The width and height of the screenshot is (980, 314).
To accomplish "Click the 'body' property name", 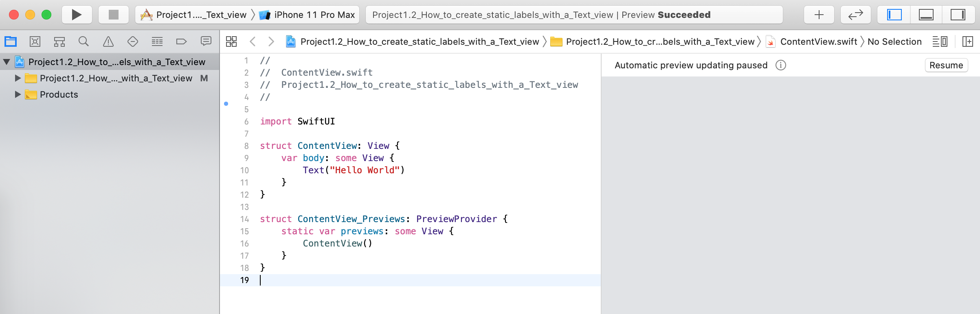I will [313, 158].
